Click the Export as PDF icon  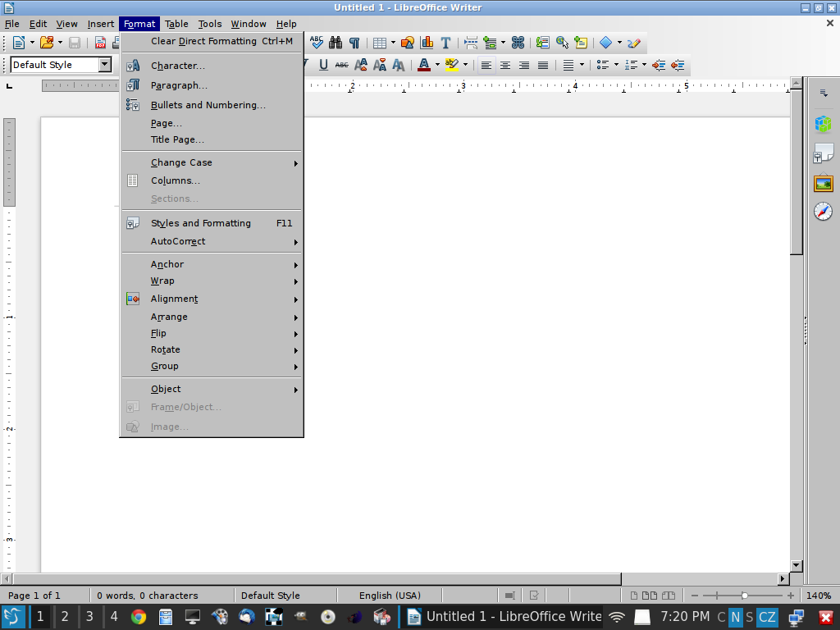tap(101, 43)
